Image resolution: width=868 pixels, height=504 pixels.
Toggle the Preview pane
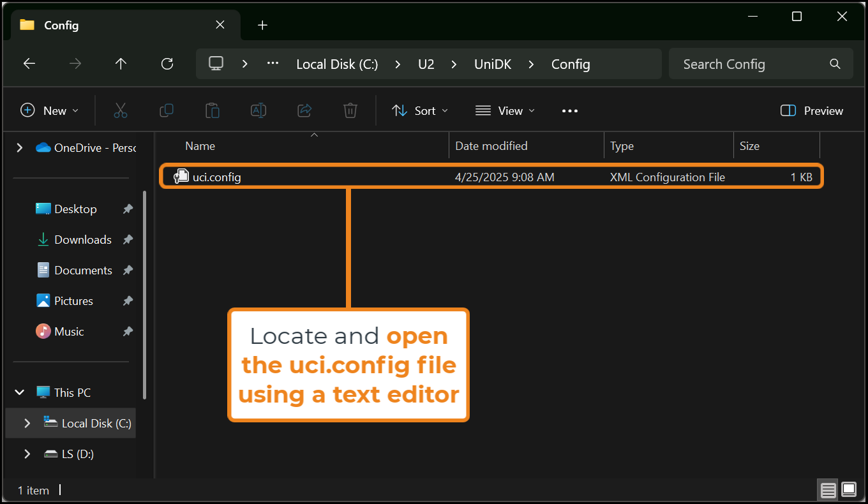click(812, 111)
